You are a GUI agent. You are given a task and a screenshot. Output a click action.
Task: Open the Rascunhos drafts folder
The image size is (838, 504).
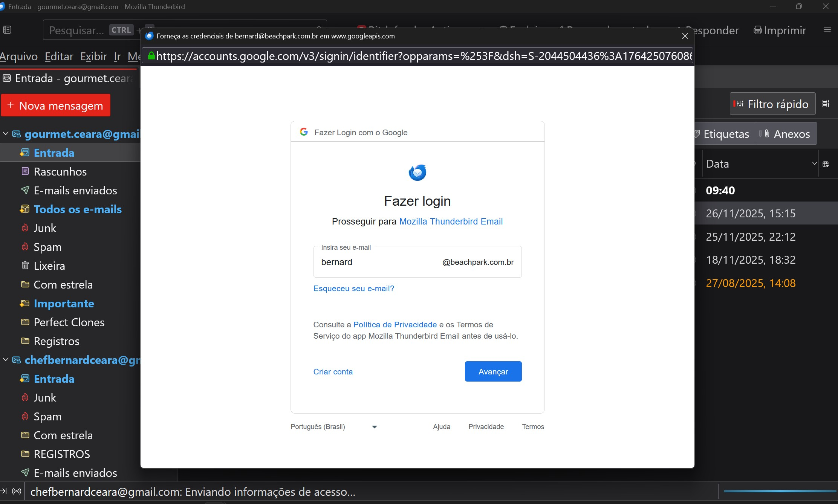[x=60, y=171]
